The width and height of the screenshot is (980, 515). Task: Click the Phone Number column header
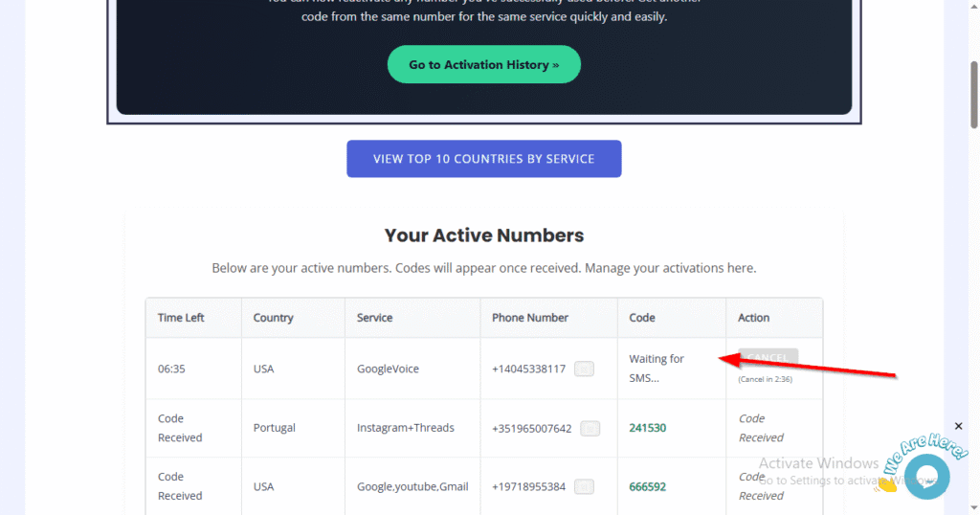(530, 318)
